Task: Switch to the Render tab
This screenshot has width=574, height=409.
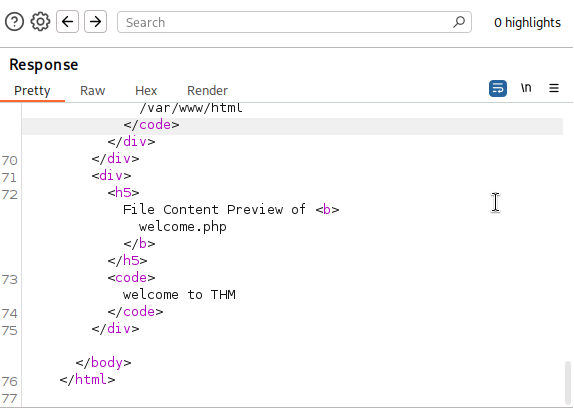Action: click(208, 90)
